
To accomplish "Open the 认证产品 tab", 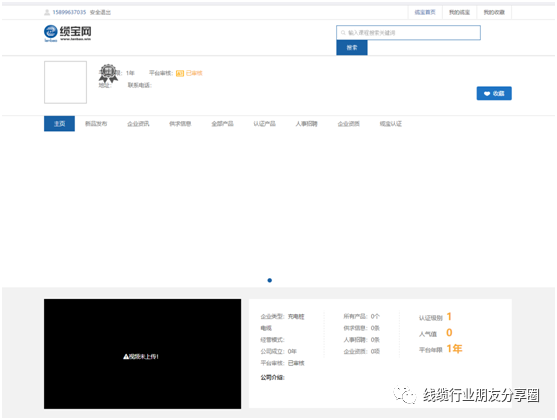I will tap(264, 124).
